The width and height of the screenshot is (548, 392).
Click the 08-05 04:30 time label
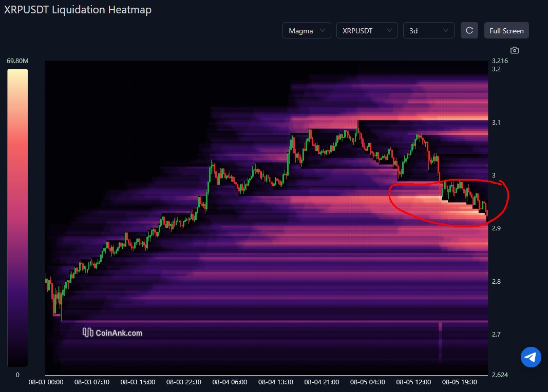coord(368,382)
